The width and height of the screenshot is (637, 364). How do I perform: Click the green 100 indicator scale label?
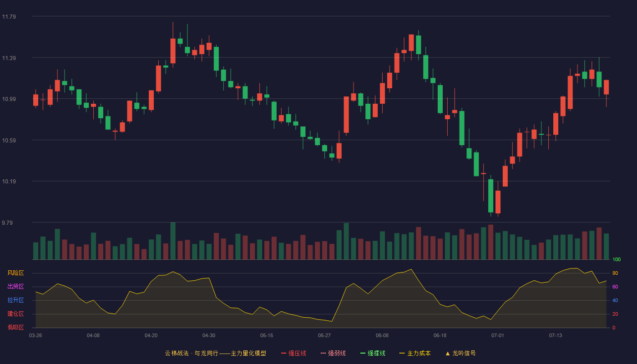(617, 260)
